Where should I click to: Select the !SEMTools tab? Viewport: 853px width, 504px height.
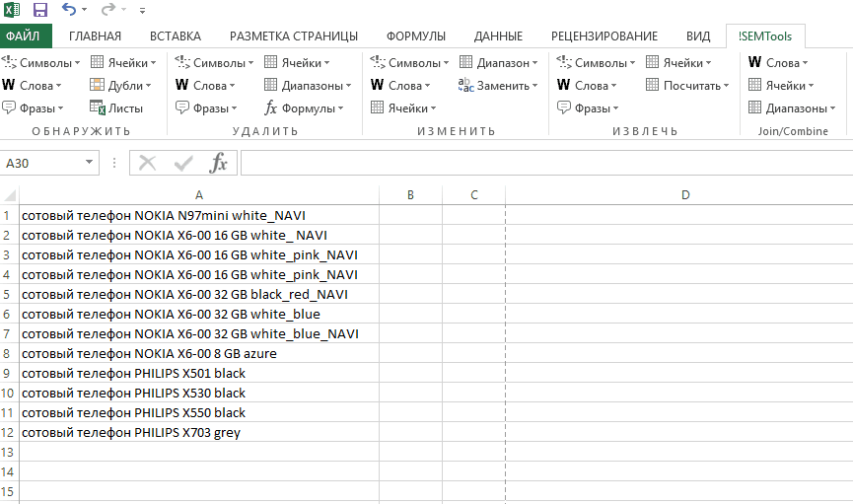[765, 36]
